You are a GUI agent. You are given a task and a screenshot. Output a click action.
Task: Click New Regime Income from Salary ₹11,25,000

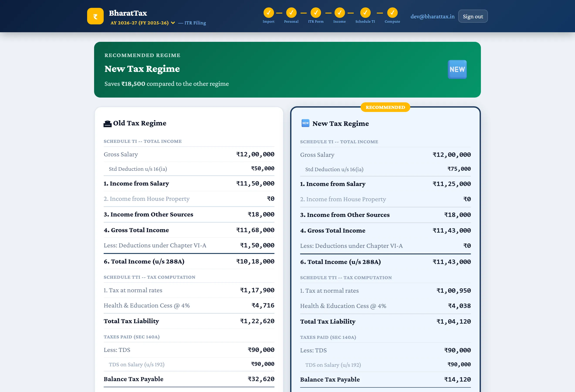click(x=452, y=184)
